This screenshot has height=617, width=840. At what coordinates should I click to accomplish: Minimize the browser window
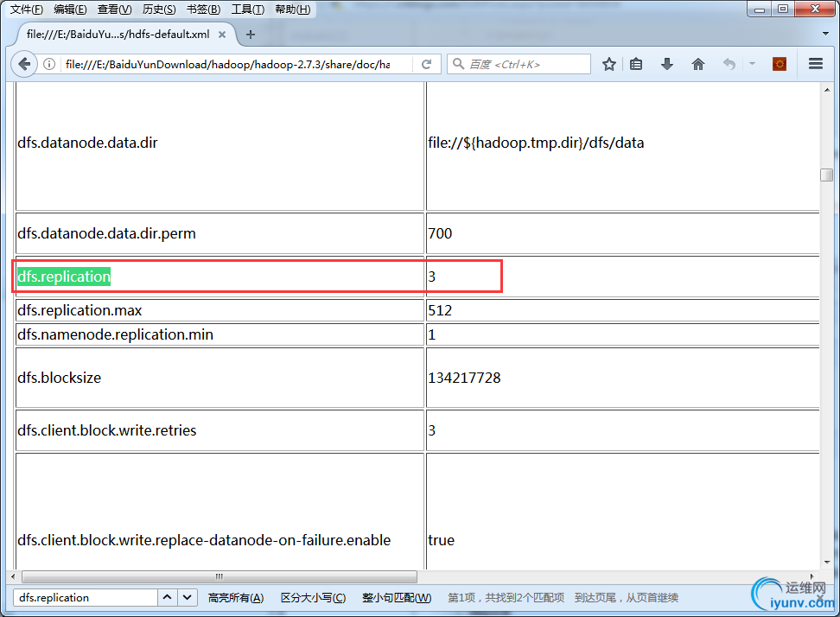click(x=759, y=10)
